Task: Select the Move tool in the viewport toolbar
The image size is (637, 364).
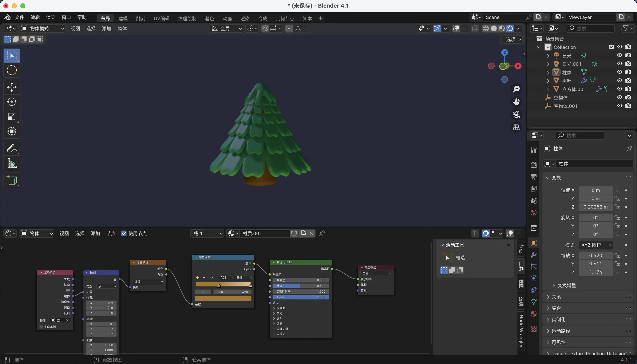Action: (x=12, y=87)
